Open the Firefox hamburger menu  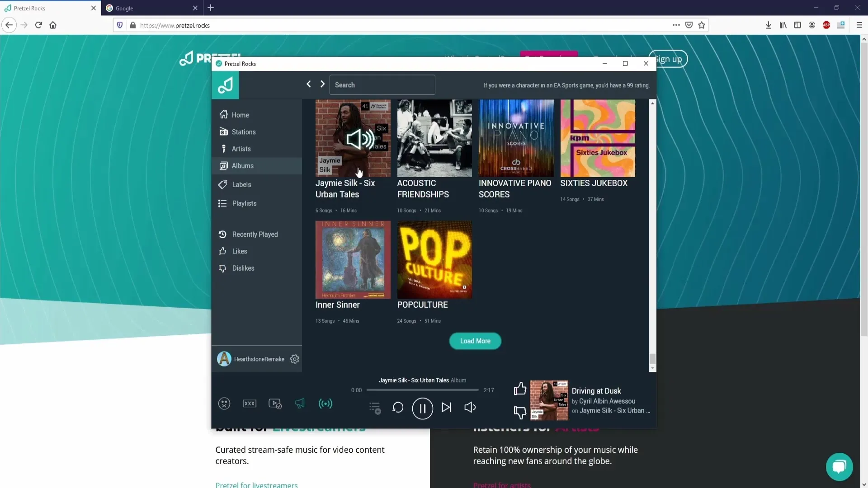click(x=859, y=25)
